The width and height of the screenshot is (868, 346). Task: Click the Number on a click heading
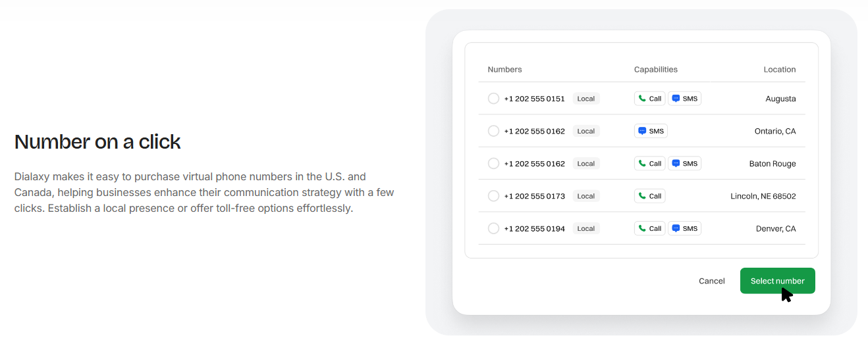coord(97,141)
